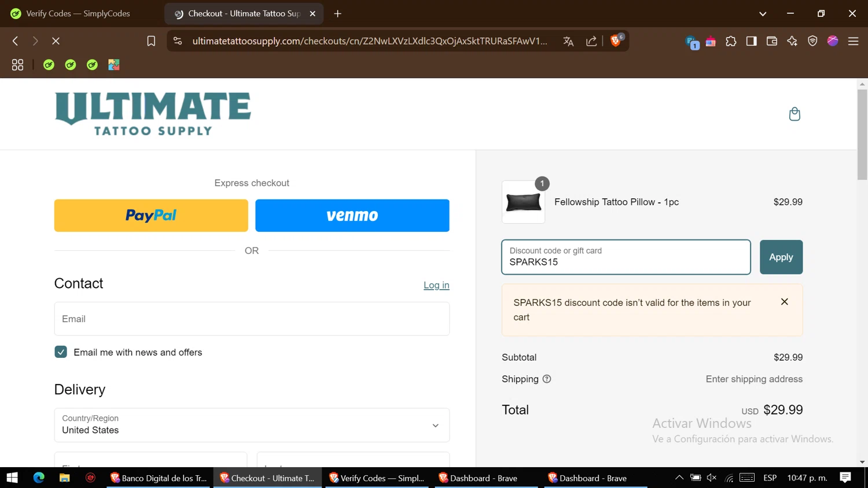Dismiss the invalid discount code message

(785, 302)
